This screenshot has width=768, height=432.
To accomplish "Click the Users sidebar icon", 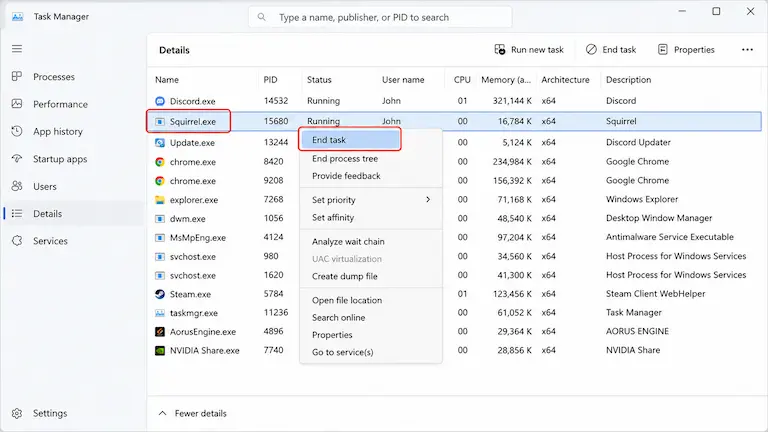I will point(17,186).
